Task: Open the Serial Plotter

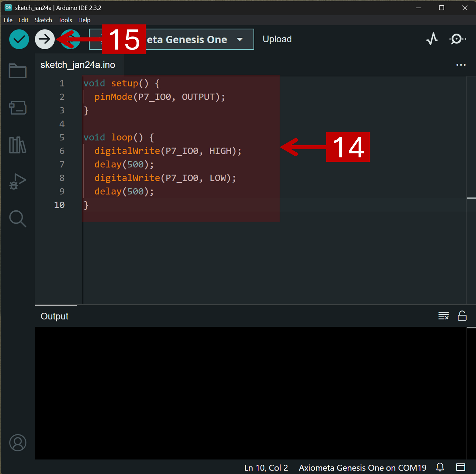Action: click(432, 39)
